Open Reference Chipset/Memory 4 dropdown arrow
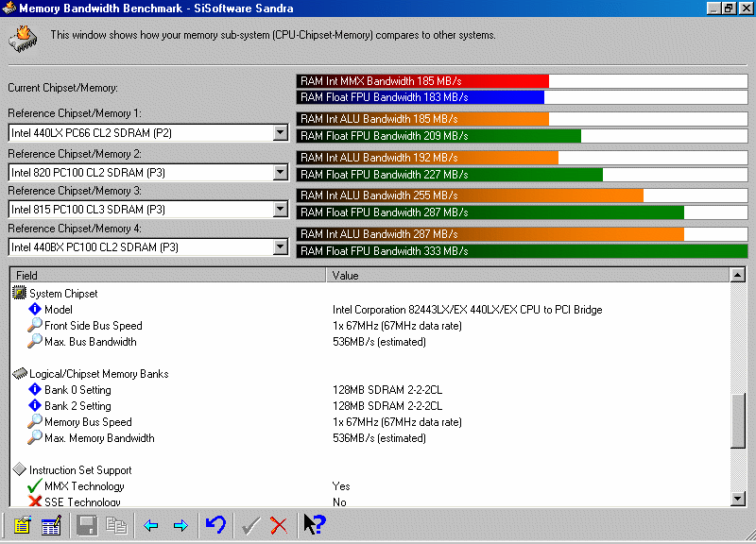The height and width of the screenshot is (544, 756). point(280,246)
